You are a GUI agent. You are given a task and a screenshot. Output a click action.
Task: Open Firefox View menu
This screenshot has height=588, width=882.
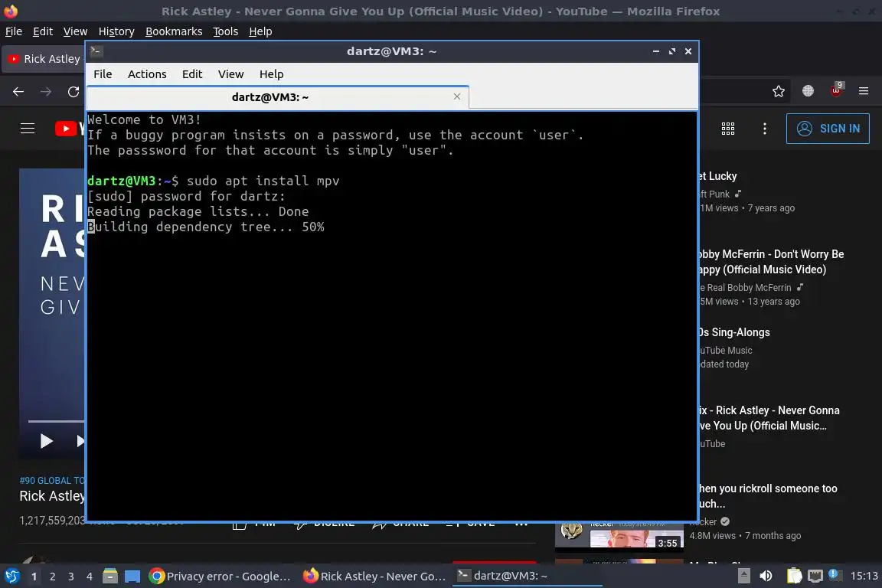pyautogui.click(x=75, y=31)
